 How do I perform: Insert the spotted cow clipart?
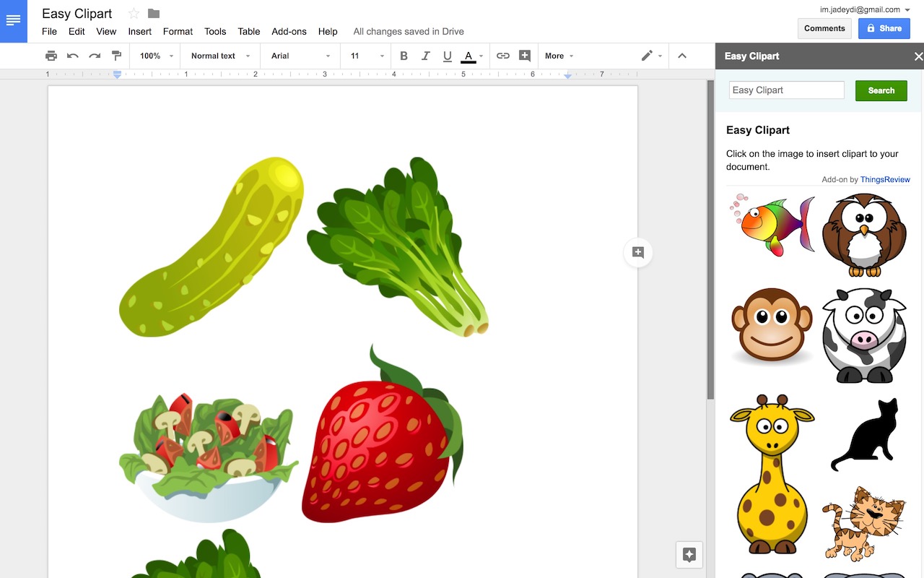tap(864, 335)
